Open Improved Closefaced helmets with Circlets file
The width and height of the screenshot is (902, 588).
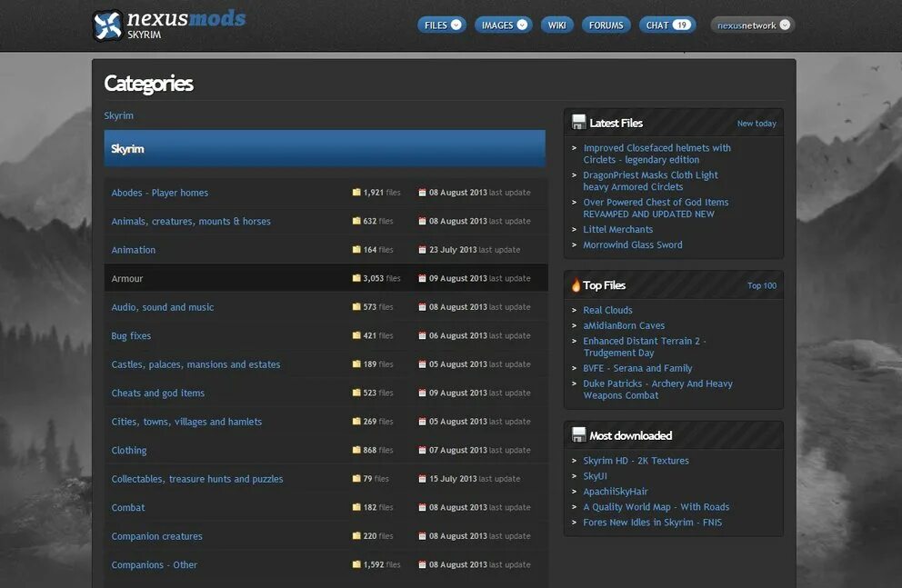656,154
